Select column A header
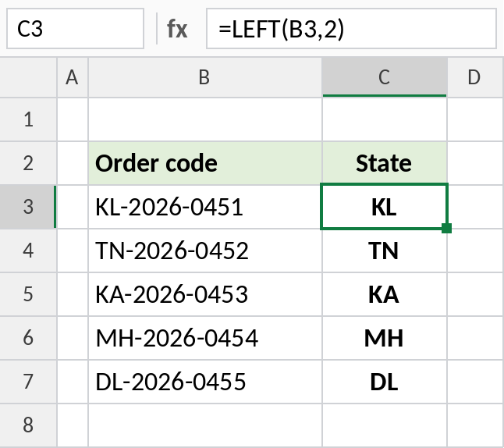 click(x=73, y=77)
